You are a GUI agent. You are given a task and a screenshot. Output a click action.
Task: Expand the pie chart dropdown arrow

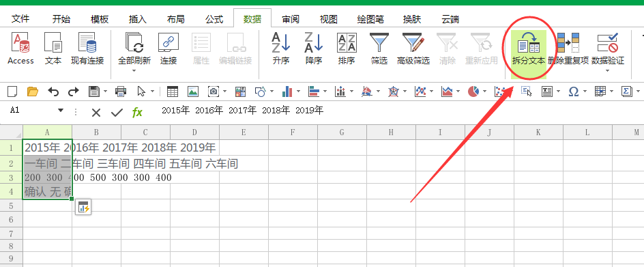click(x=484, y=92)
